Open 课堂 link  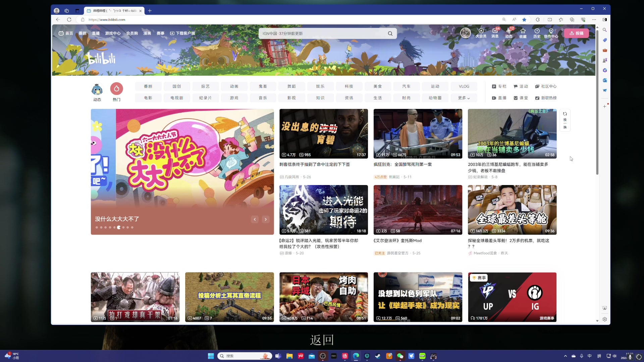pos(521,98)
